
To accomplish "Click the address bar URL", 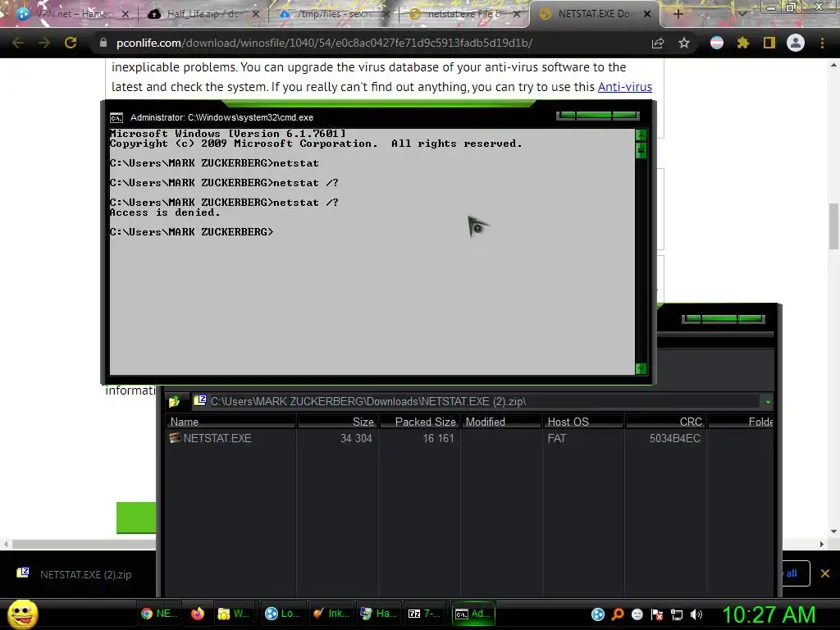I will tap(324, 43).
